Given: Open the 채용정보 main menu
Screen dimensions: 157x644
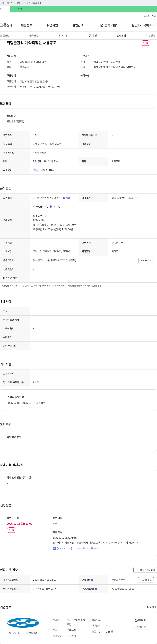Looking at the screenshot, I should click(26, 25).
